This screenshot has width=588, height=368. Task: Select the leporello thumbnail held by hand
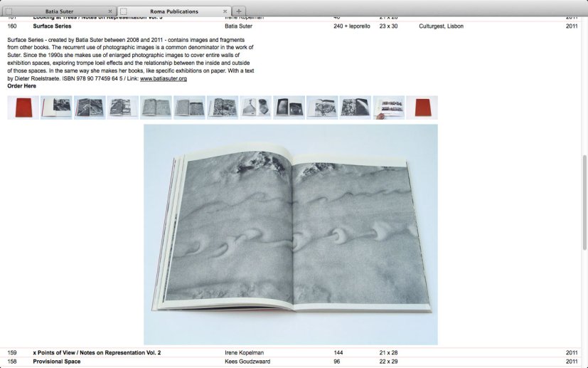point(389,107)
